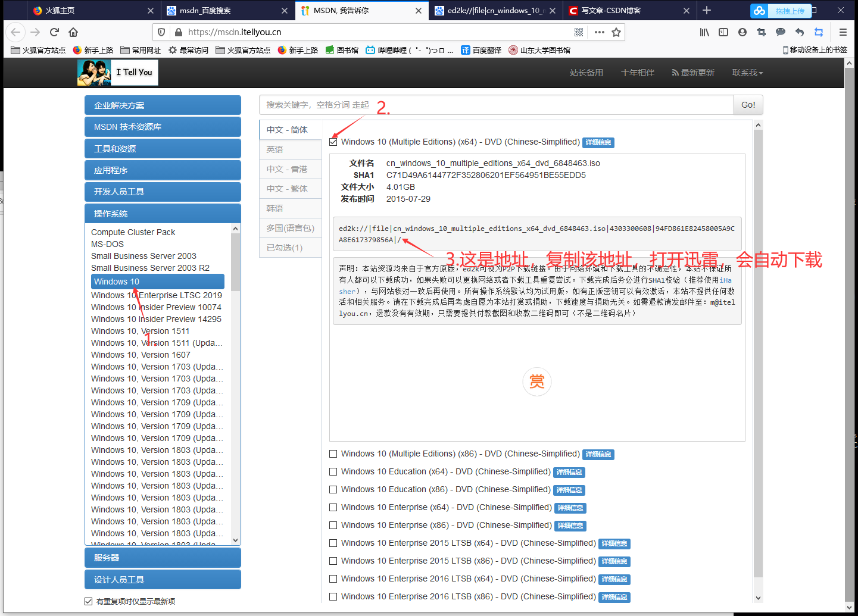The width and height of the screenshot is (858, 616).
Task: Open the tracking protection shield icon
Action: (161, 32)
